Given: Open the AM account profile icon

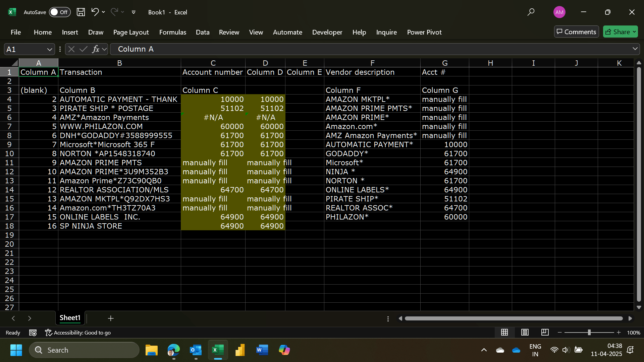Looking at the screenshot, I should pos(559,12).
